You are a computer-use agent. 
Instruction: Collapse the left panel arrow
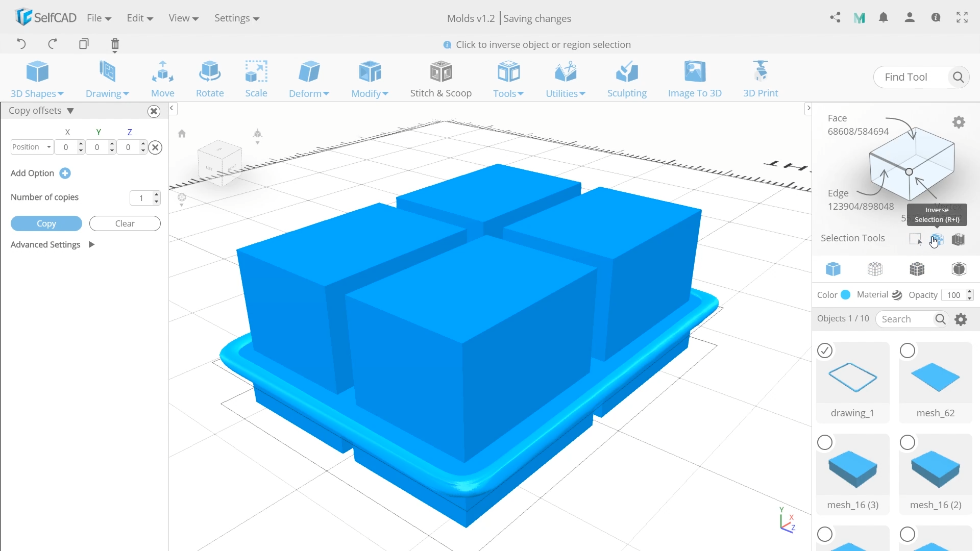tap(172, 108)
